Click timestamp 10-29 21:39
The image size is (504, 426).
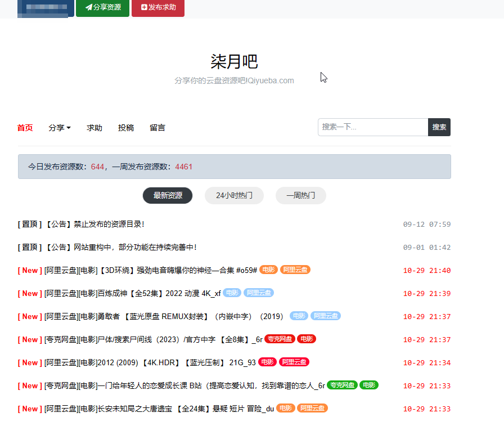click(x=427, y=294)
